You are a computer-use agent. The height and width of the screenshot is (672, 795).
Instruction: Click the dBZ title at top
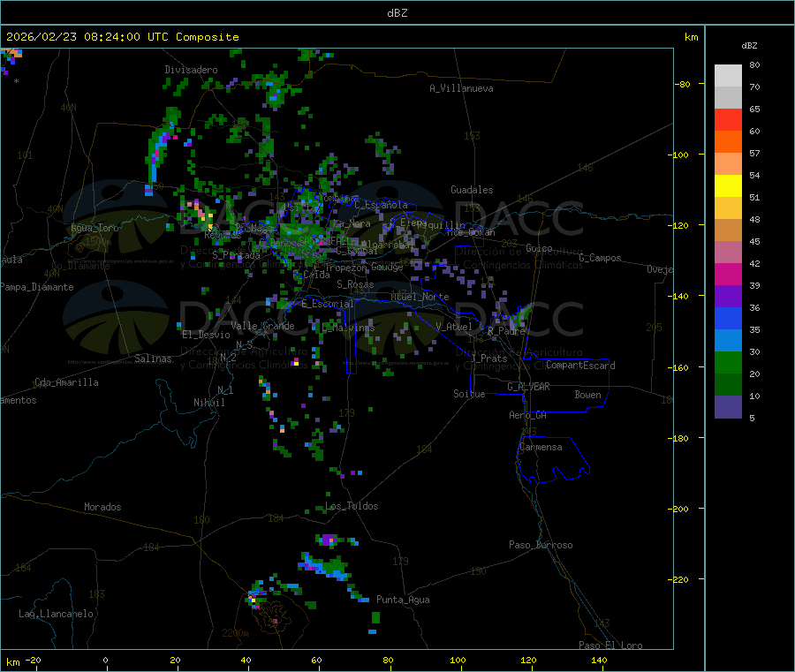(397, 13)
